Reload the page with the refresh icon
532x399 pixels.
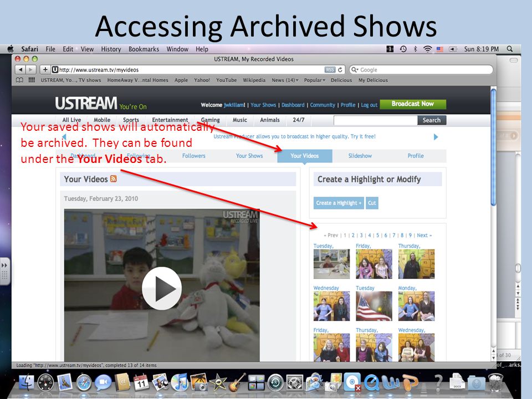click(x=340, y=70)
